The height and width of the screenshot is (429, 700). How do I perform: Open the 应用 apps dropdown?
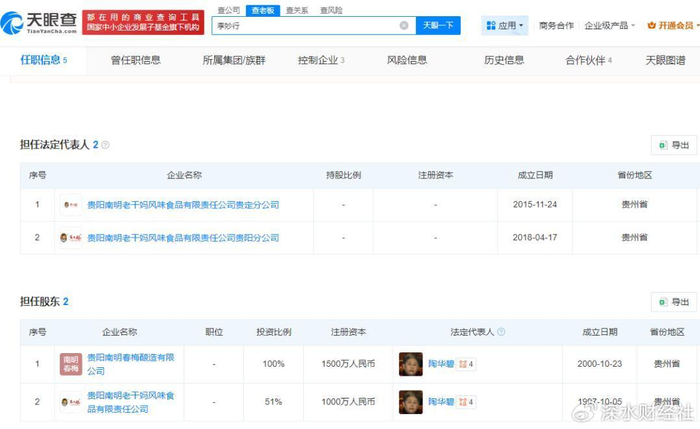pyautogui.click(x=504, y=25)
